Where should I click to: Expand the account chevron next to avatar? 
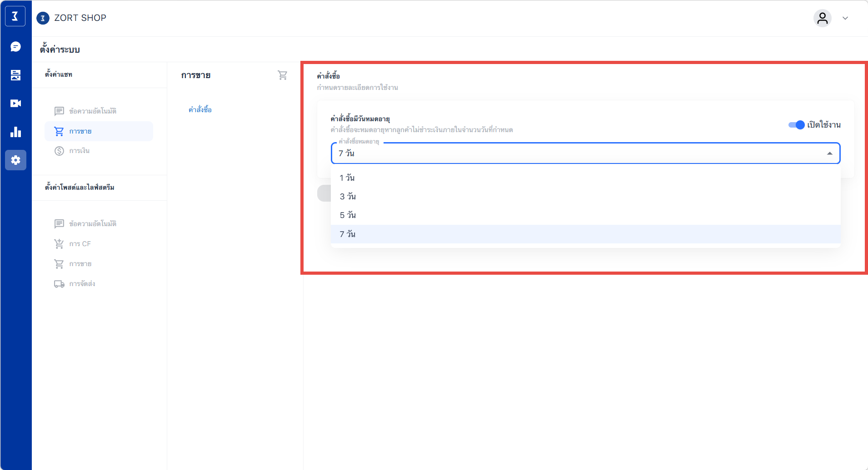pyautogui.click(x=845, y=18)
